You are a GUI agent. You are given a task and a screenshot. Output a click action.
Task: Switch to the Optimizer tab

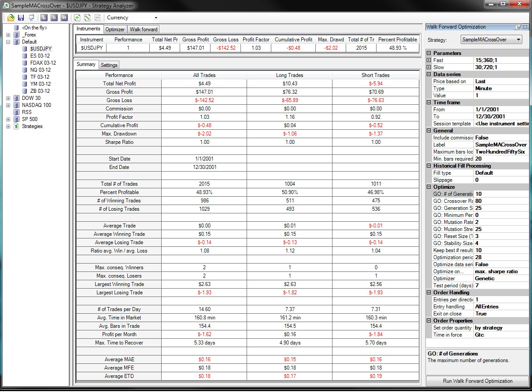coord(115,29)
